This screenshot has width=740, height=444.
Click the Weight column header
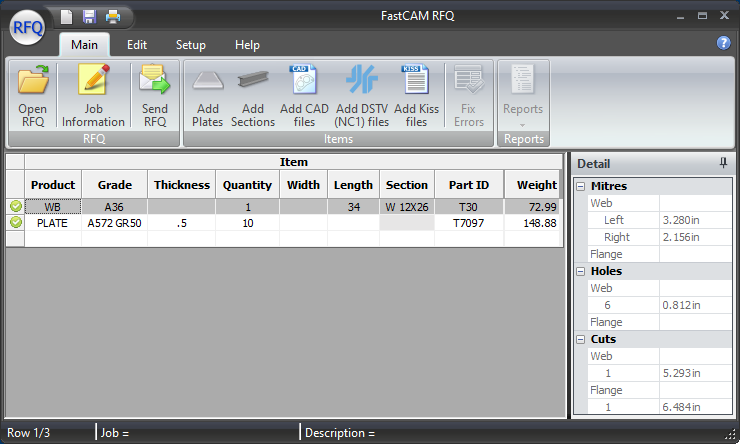tap(533, 185)
